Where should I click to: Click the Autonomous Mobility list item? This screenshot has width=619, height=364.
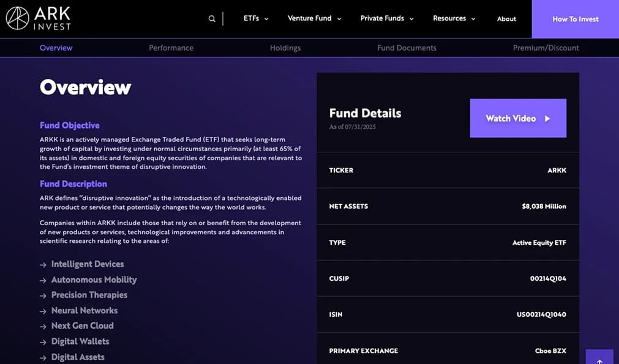tap(94, 280)
